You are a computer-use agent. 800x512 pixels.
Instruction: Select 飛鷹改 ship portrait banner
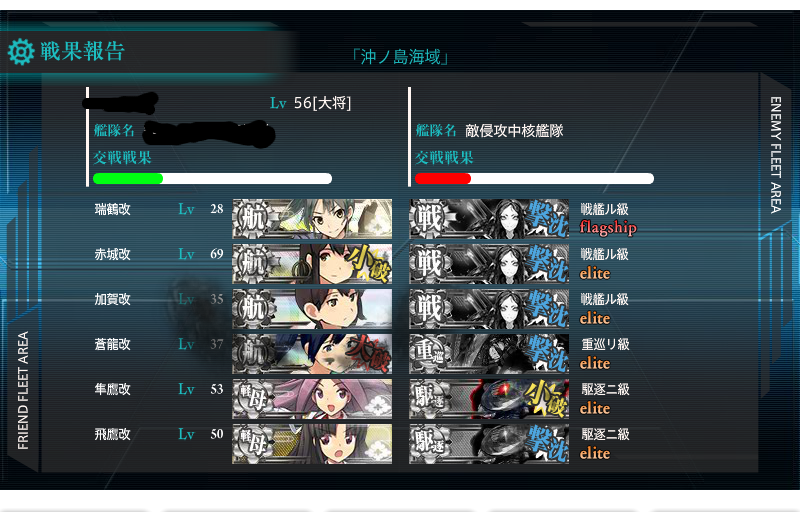(312, 444)
